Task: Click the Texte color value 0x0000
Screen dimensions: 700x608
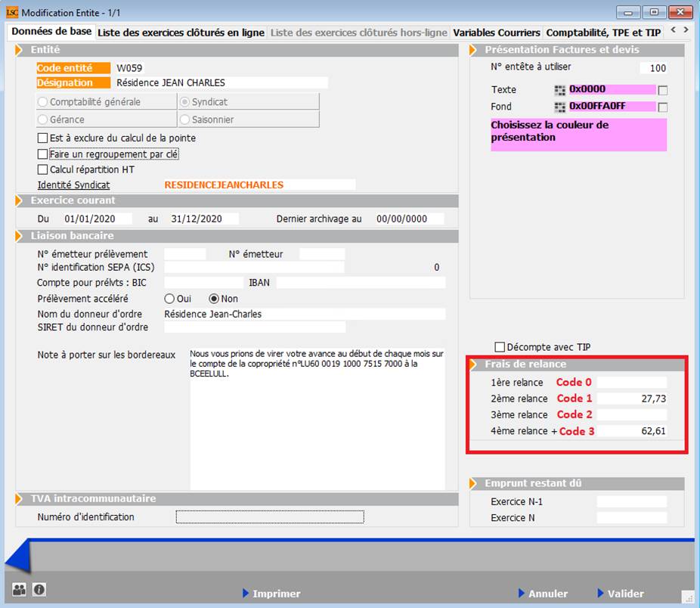Action: [612, 89]
